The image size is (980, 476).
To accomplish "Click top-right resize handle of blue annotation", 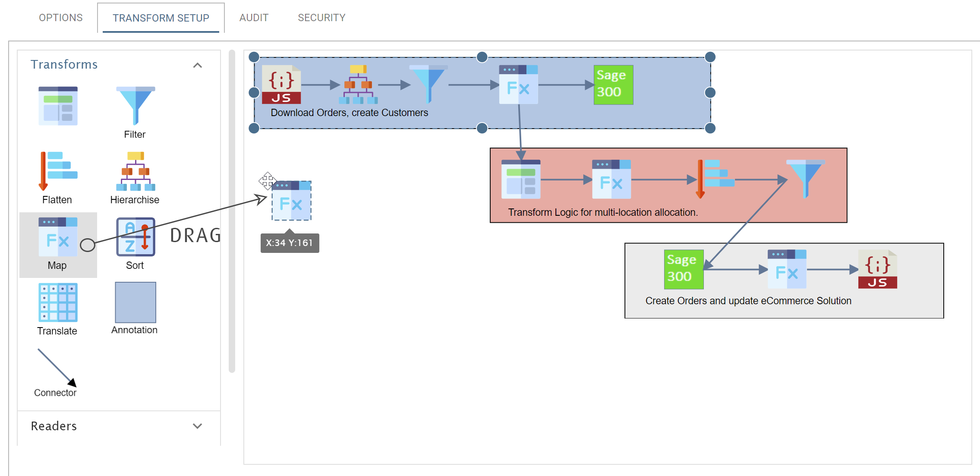I will [710, 57].
